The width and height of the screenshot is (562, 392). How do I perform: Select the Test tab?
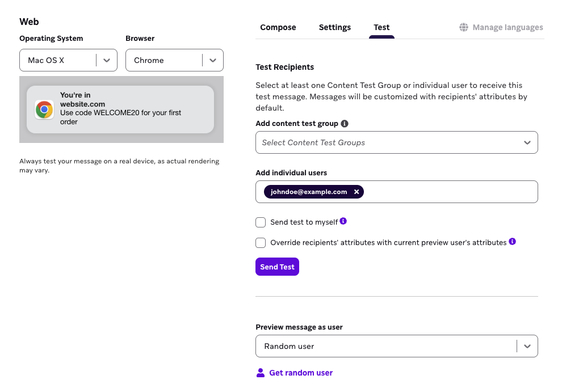381,27
